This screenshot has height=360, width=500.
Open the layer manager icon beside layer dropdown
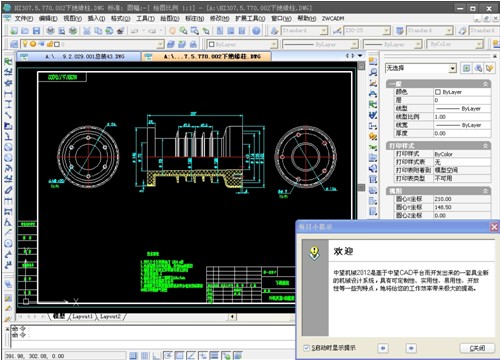14,44
